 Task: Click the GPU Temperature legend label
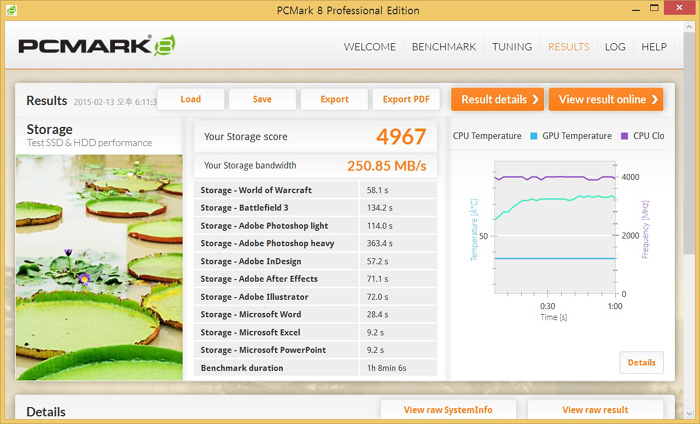pyautogui.click(x=577, y=136)
